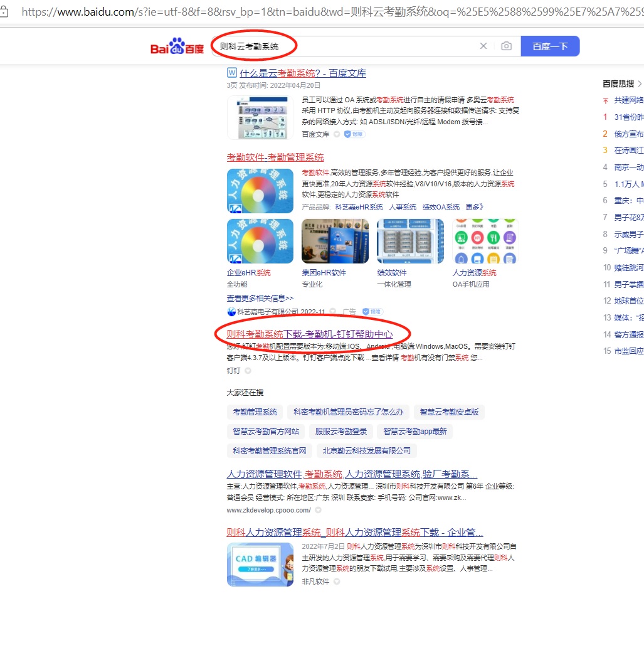Open 考勤软件-考勤管理系统 result
The height and width of the screenshot is (648, 644).
tap(275, 157)
